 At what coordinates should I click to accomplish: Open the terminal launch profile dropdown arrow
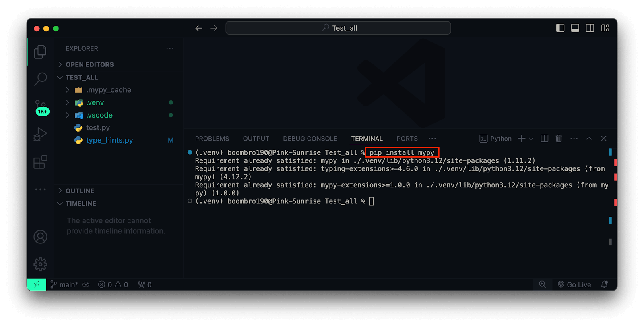pyautogui.click(x=531, y=139)
